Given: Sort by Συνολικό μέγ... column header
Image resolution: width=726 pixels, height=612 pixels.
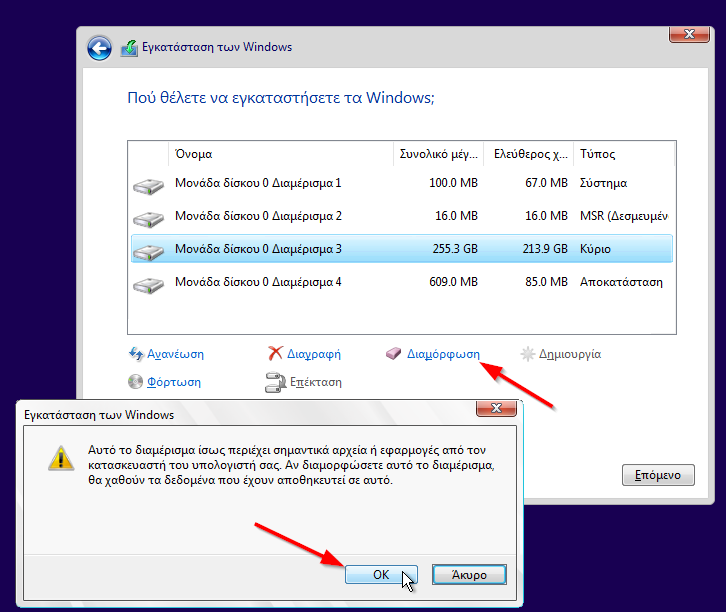Looking at the screenshot, I should 438,154.
